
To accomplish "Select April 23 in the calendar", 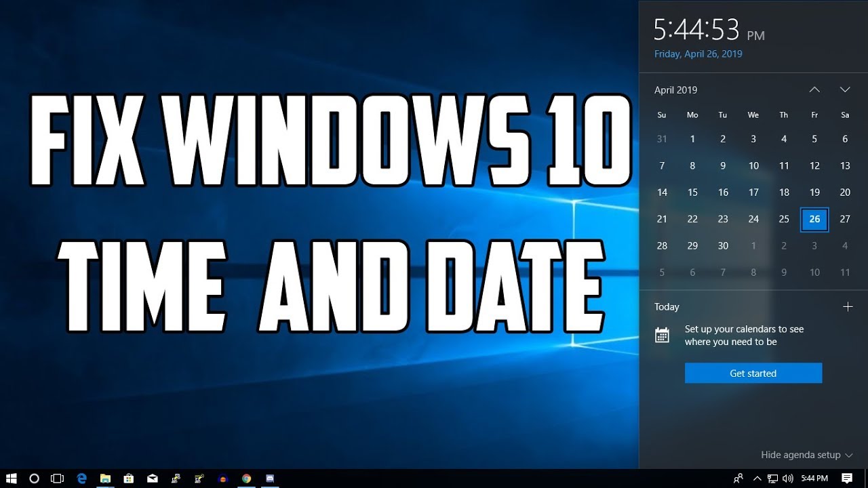I will pos(723,219).
